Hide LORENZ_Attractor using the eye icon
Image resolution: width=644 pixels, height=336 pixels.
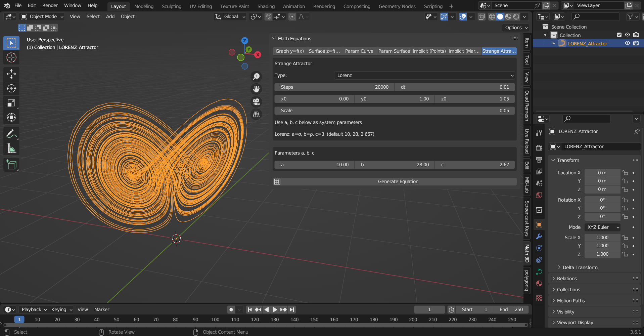[627, 43]
